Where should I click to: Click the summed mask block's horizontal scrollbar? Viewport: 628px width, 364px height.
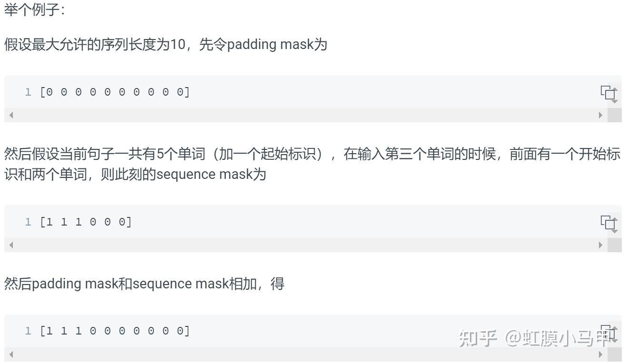click(305, 354)
